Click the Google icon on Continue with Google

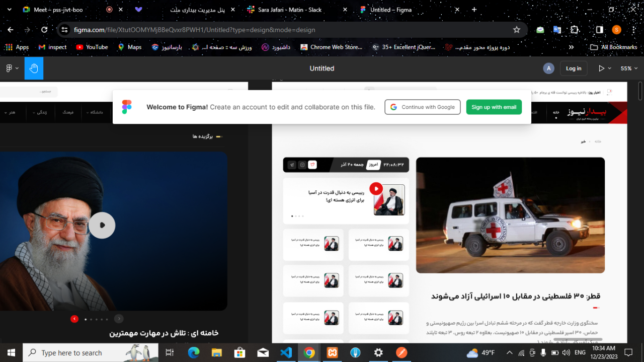coord(393,107)
